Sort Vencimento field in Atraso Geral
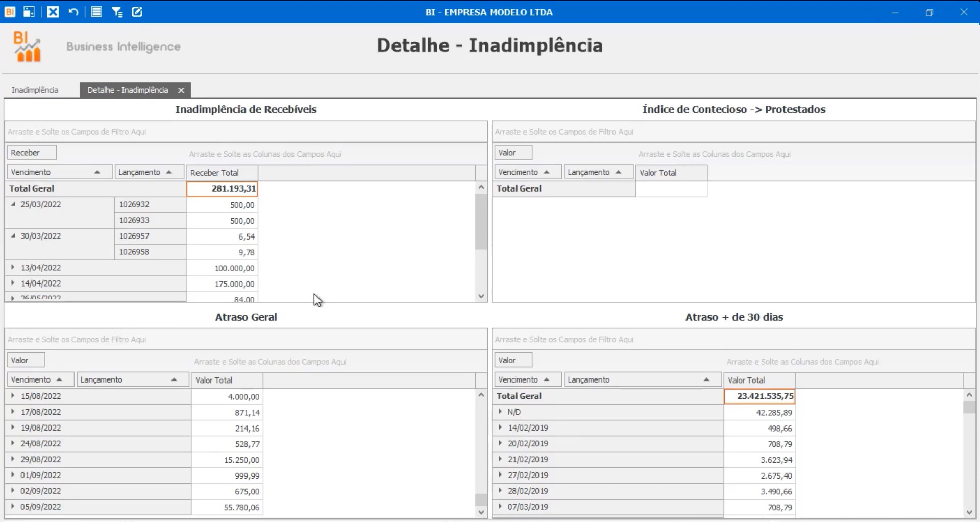 pyautogui.click(x=40, y=379)
